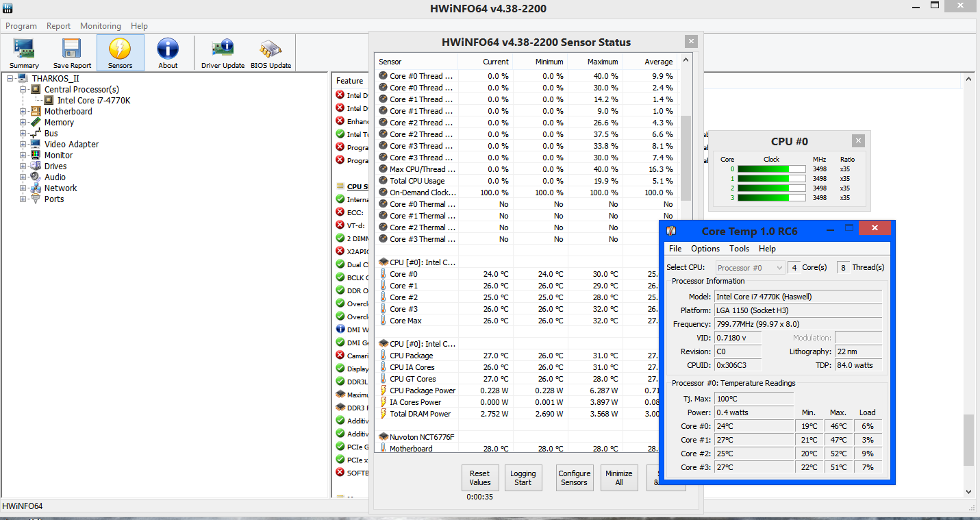Click the chip icon beside Nuvoton NCT6776F

click(383, 436)
